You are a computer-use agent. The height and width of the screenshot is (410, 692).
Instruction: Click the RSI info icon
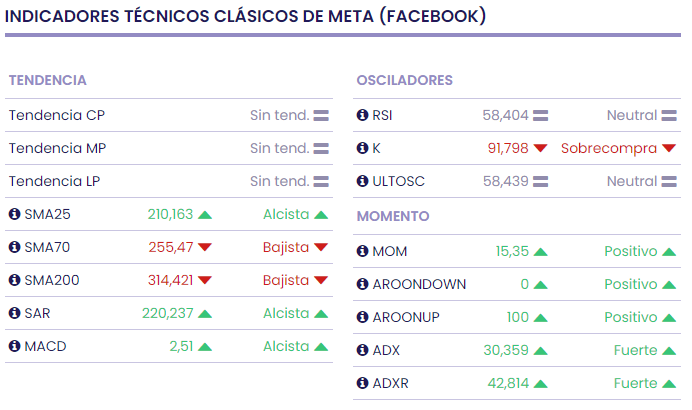[362, 115]
